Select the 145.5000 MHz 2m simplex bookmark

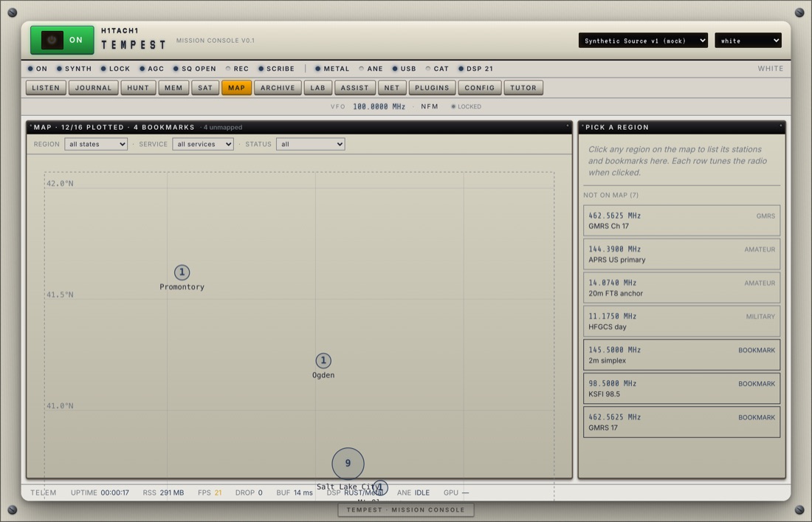pos(681,354)
